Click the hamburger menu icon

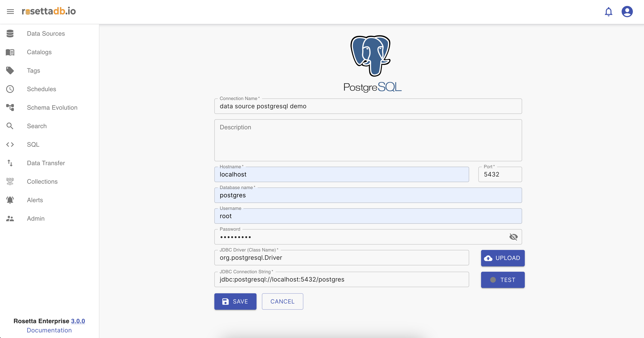pyautogui.click(x=10, y=12)
